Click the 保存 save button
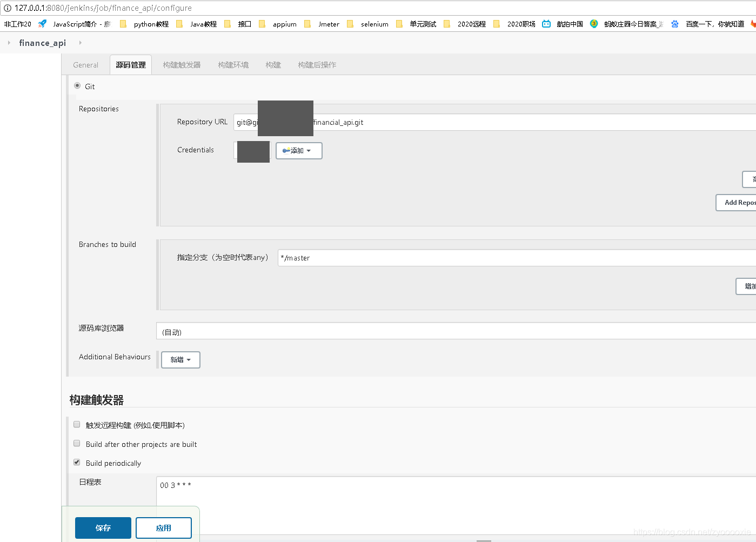756x542 pixels. tap(103, 528)
